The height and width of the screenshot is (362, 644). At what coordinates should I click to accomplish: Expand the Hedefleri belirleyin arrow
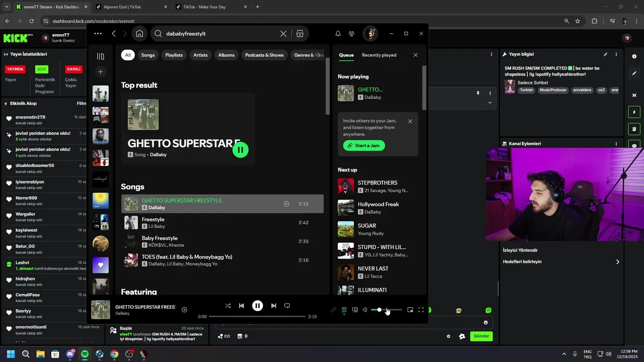[x=617, y=262]
